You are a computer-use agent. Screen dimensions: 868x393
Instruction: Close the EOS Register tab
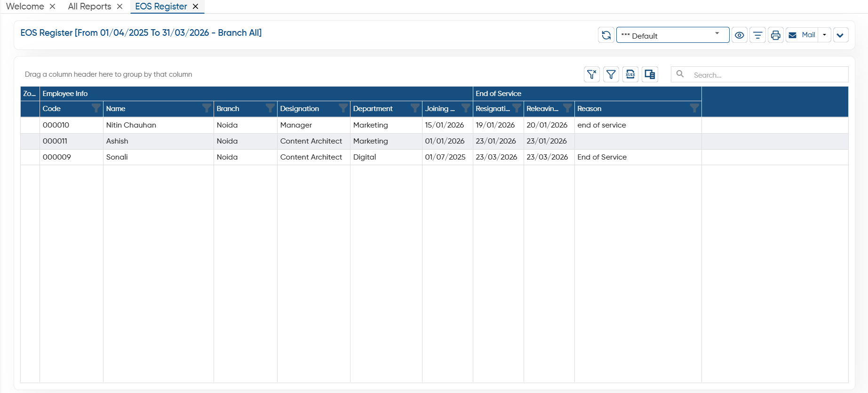[x=195, y=7]
